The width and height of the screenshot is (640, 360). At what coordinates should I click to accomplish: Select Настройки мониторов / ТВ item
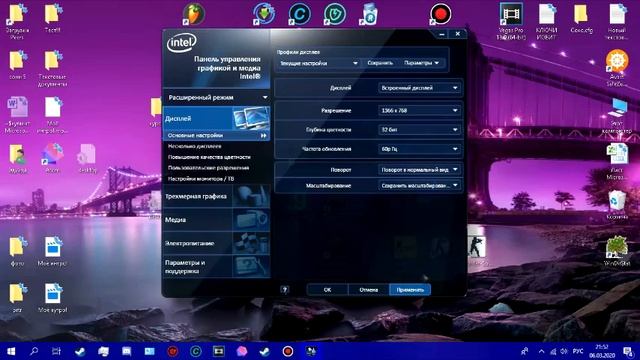pyautogui.click(x=201, y=179)
